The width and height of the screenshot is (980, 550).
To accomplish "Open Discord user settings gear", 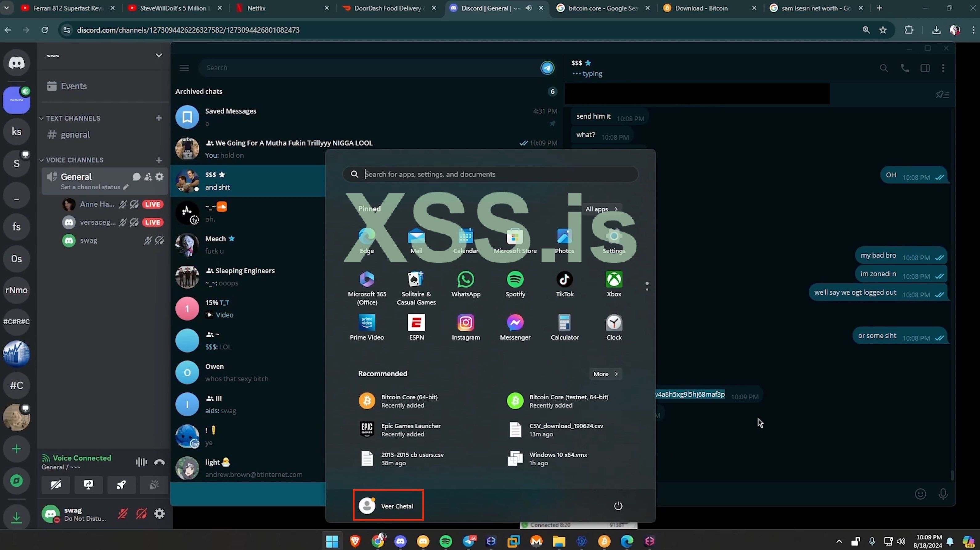I will [159, 514].
